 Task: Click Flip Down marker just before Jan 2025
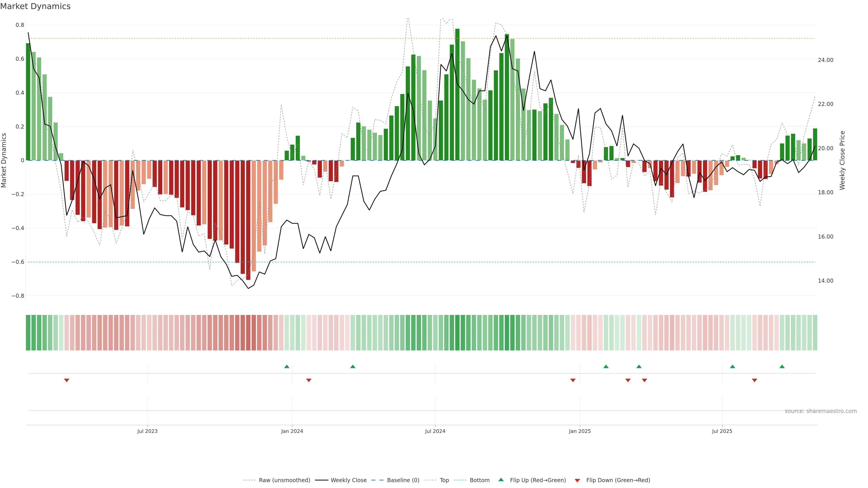[573, 380]
